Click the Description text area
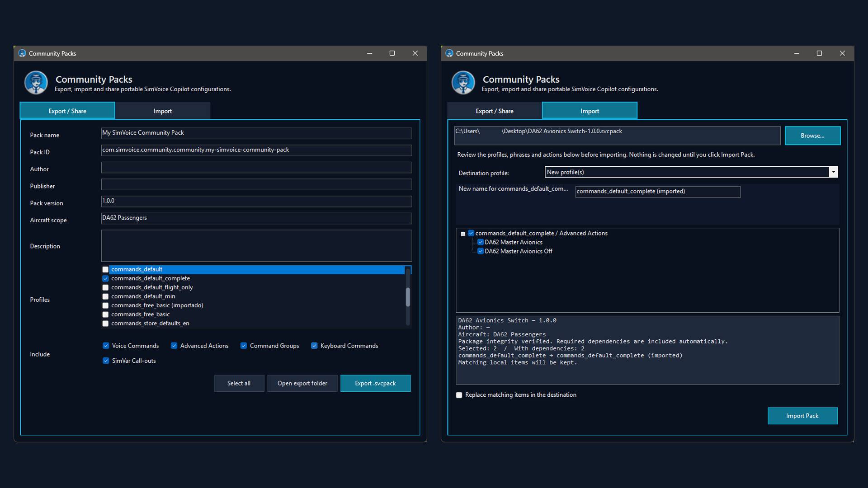This screenshot has width=868, height=488. point(256,246)
